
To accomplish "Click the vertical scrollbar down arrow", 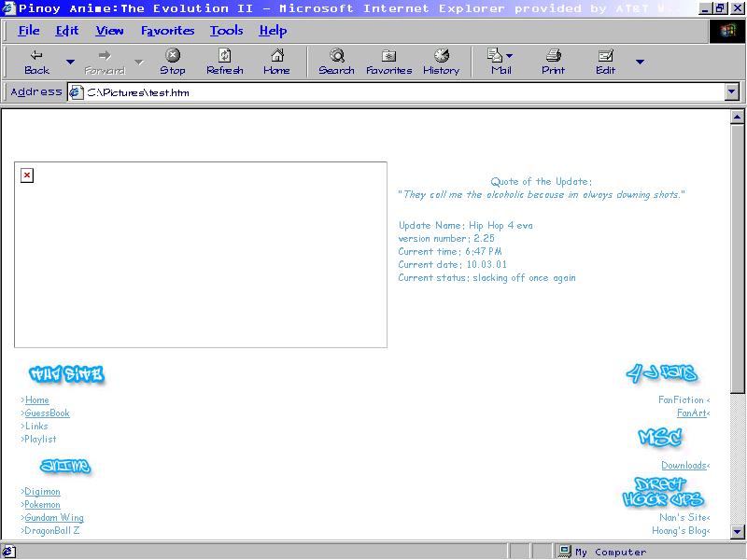I will click(x=737, y=532).
